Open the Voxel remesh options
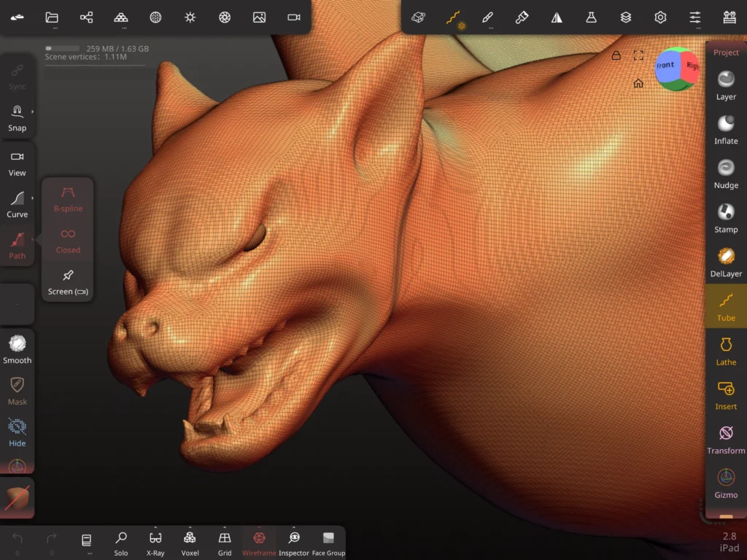Viewport: 747px width, 560px height. pyautogui.click(x=190, y=543)
